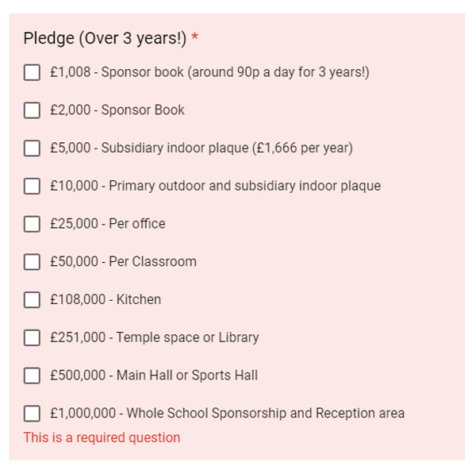Check the £25,000 Per office box

32,224
